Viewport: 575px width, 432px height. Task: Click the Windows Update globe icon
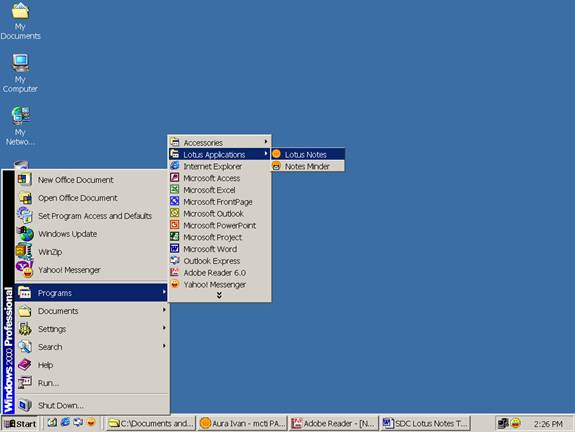point(25,234)
